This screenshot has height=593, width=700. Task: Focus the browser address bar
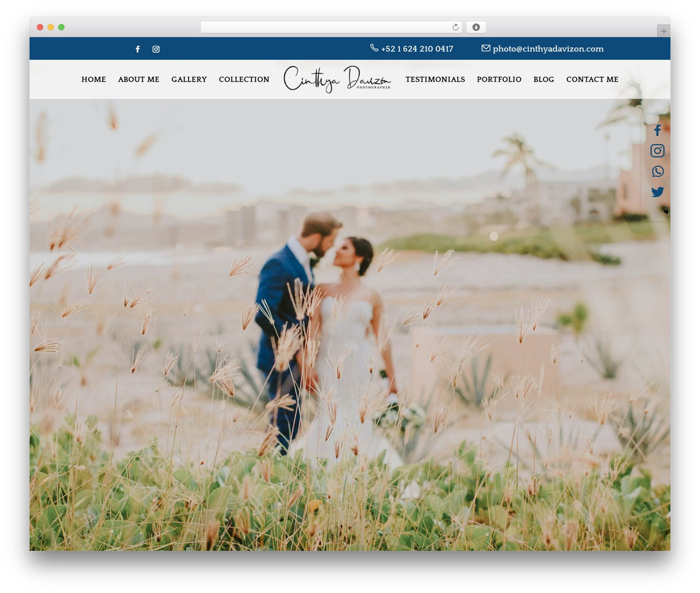click(x=331, y=27)
